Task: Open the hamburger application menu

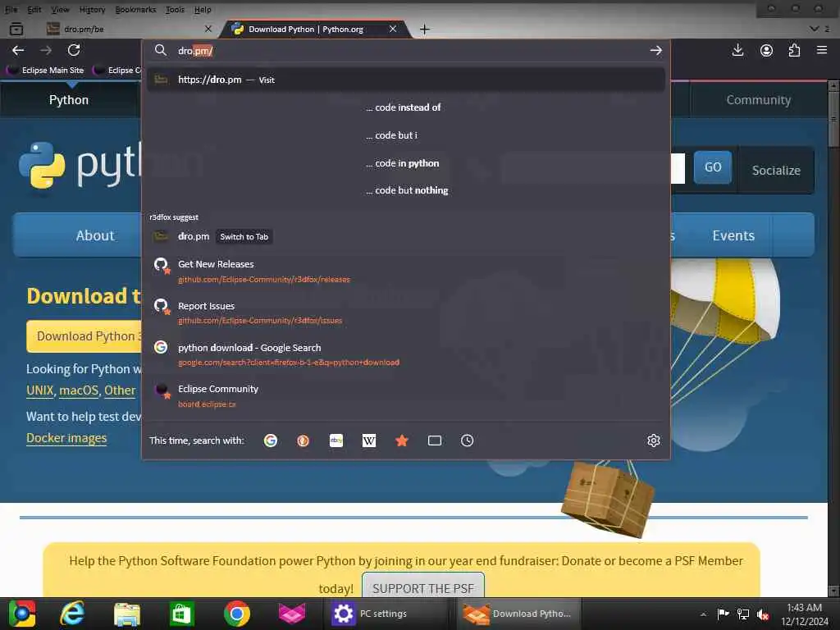Action: [822, 50]
